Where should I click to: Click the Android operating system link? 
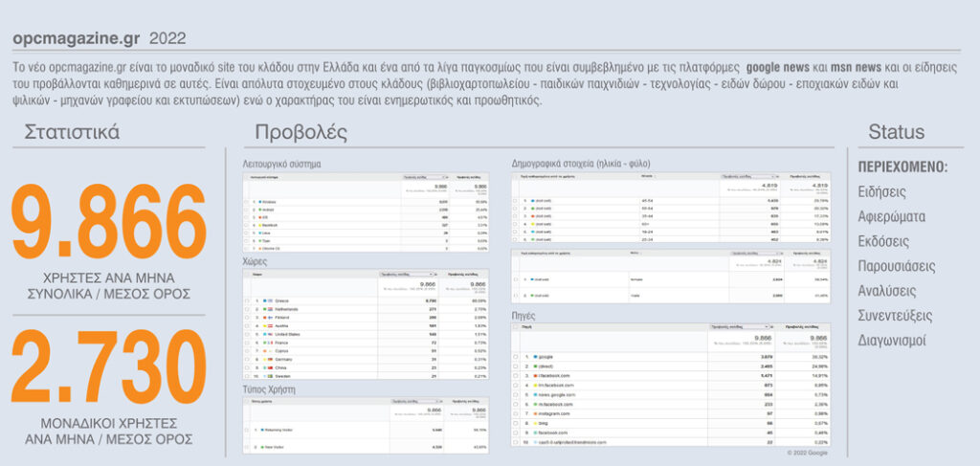(268, 210)
